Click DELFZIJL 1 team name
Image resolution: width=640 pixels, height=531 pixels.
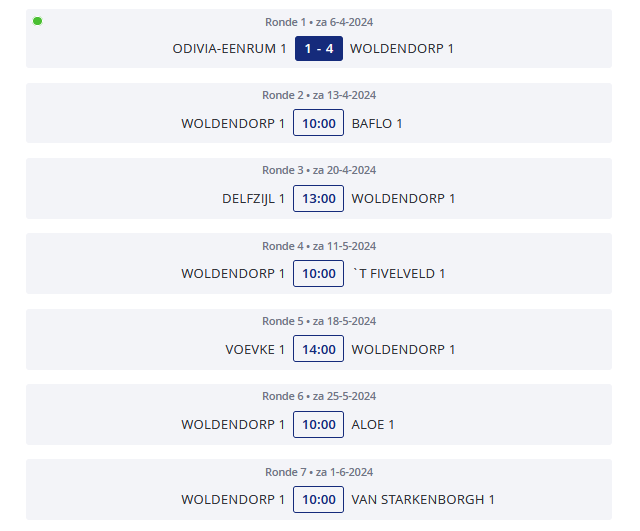tap(253, 199)
